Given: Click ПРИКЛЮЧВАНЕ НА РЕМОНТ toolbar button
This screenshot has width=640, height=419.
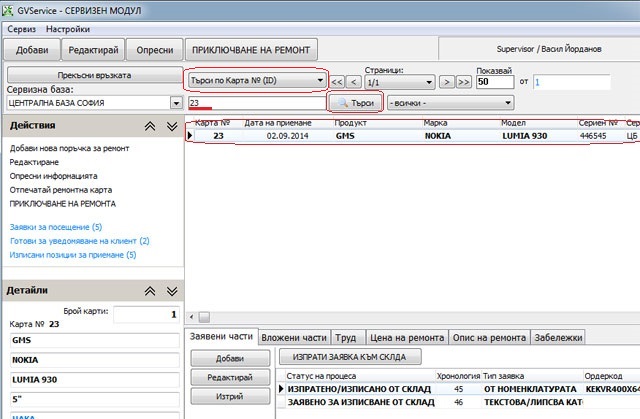Looking at the screenshot, I should pos(251,50).
